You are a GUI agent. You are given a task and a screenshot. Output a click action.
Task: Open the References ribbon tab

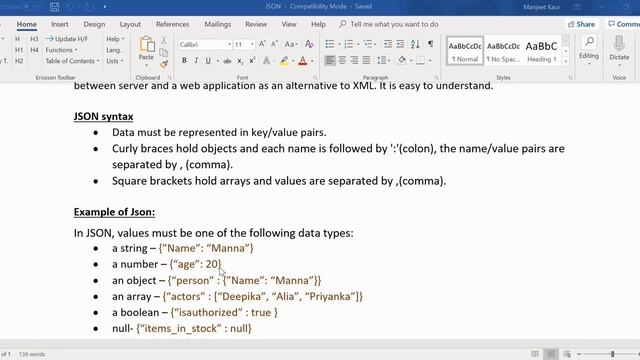pos(172,24)
